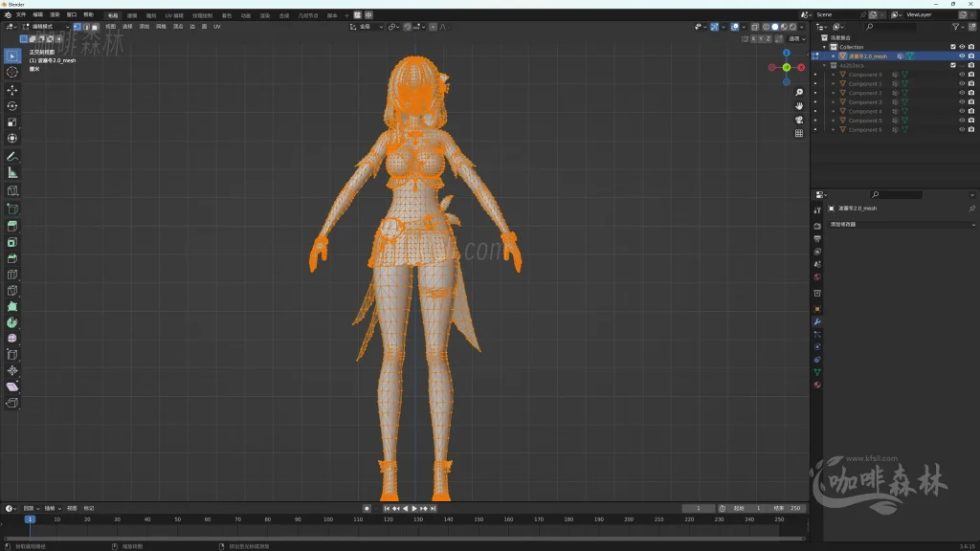Click the current frame number field
This screenshot has height=551, width=980.
698,509
